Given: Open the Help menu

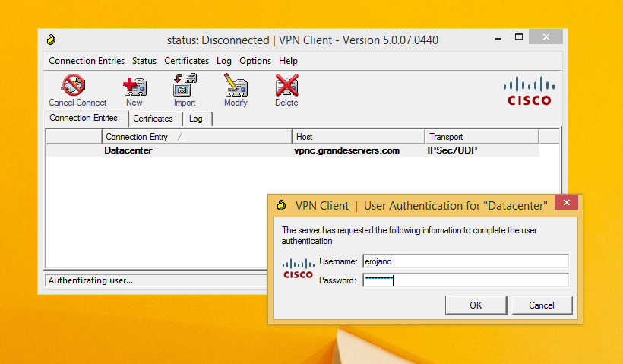Looking at the screenshot, I should 288,61.
